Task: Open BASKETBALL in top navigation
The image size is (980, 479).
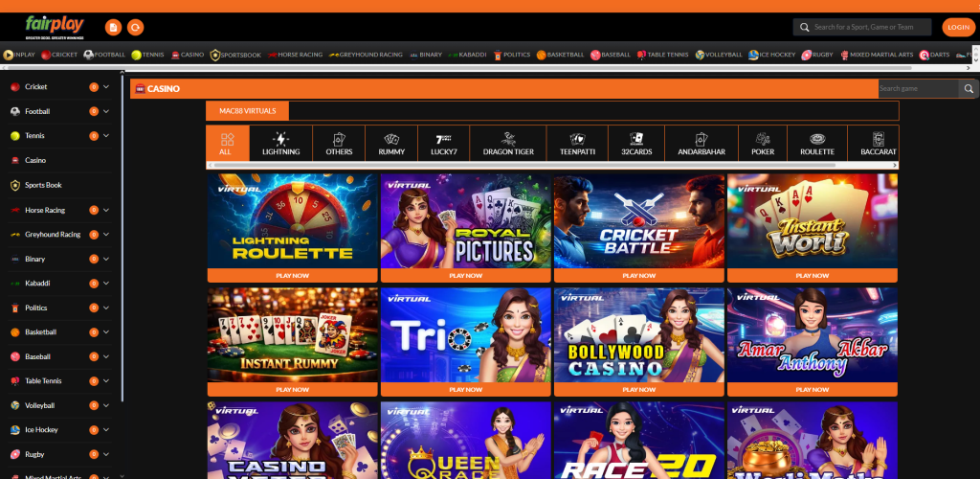Action: click(560, 55)
